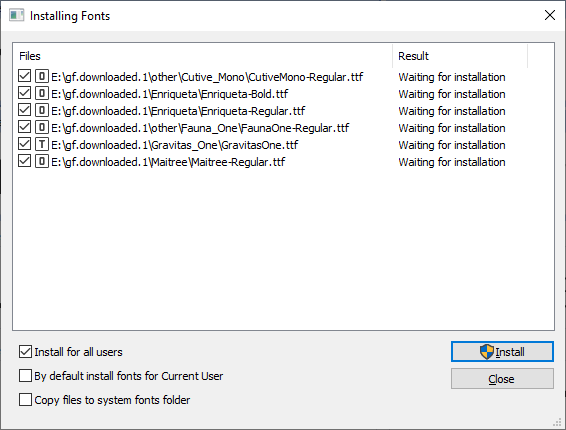Uncheck the Maitree-Regular.ttf file checkbox
Viewport: 566px width, 430px height.
point(25,161)
